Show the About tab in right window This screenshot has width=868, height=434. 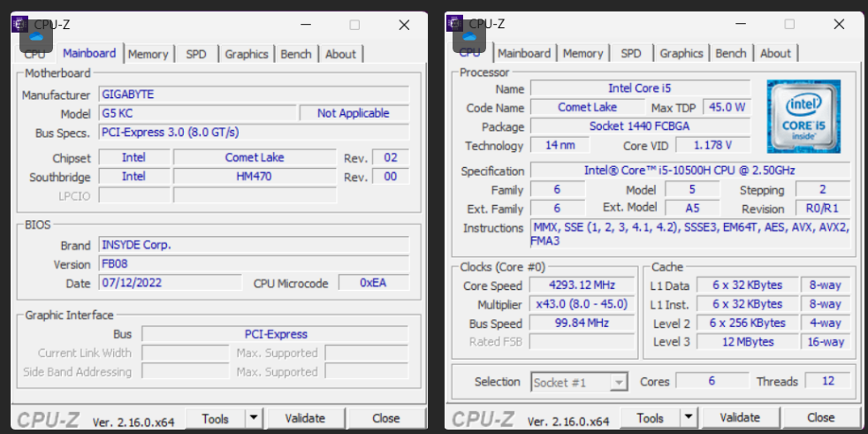click(x=775, y=54)
